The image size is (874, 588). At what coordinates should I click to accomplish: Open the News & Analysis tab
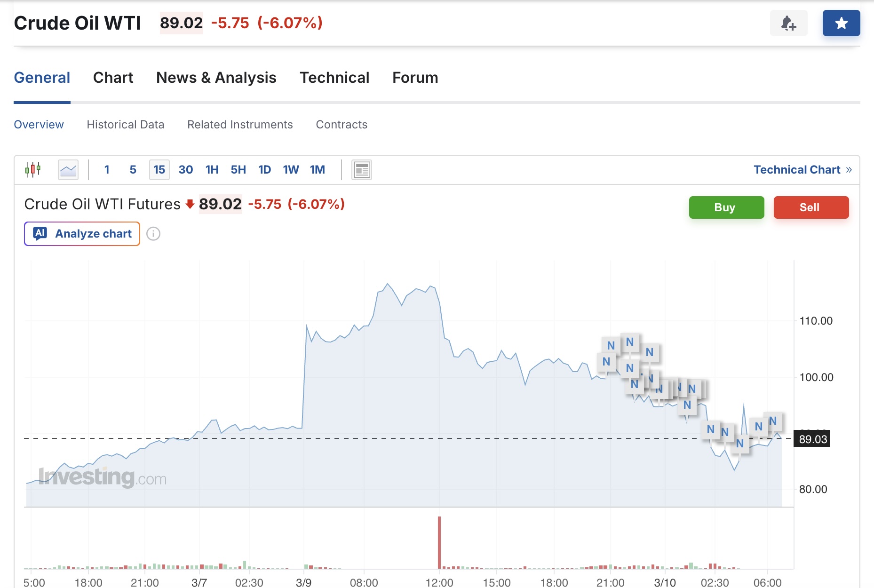(x=216, y=78)
